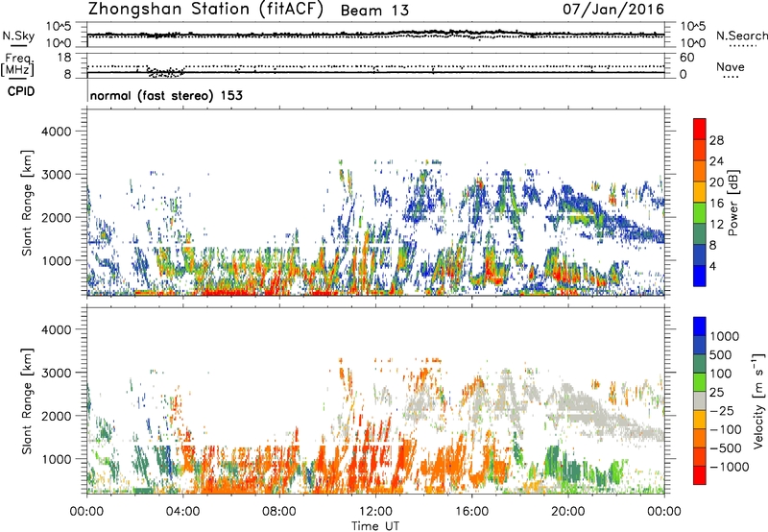Viewport: 768px width, 532px height.
Task: Click Slant Range [km] label of velocity panel
Action: 27,401
